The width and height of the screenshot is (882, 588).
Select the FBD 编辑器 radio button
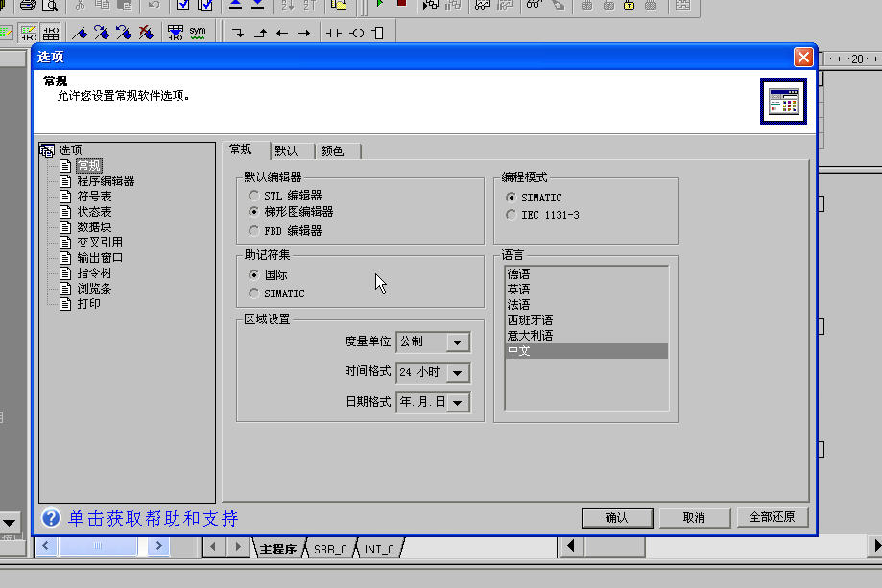(x=254, y=231)
